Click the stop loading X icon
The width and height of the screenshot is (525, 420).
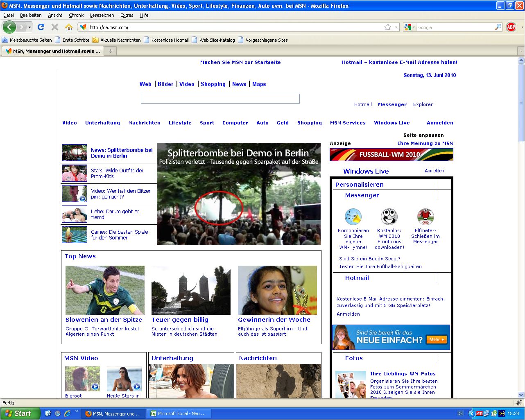pyautogui.click(x=55, y=27)
